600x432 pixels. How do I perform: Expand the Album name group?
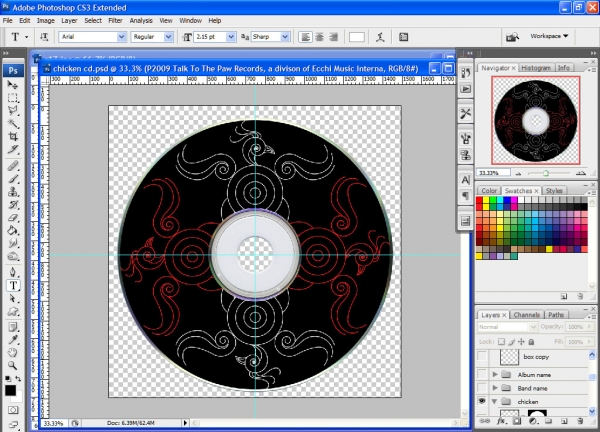click(495, 374)
